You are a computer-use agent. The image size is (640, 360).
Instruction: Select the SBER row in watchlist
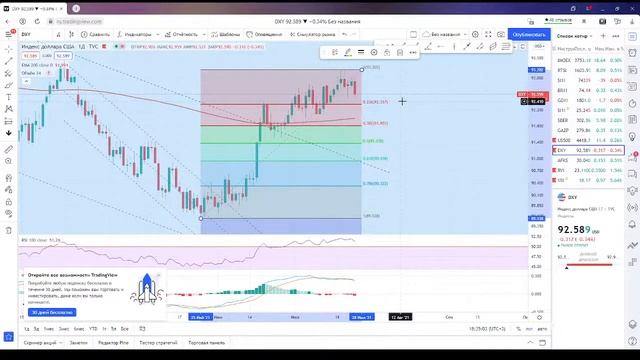coord(589,120)
